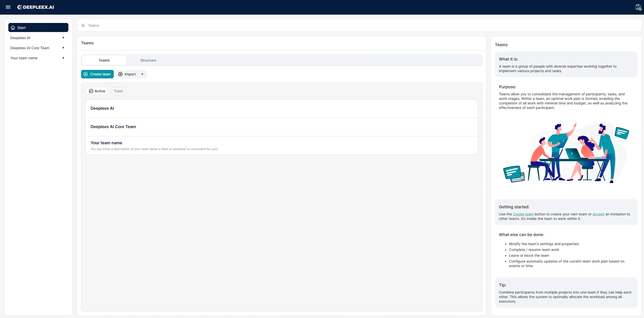Screen dimensions: 644x318
Task: Open the Deepleex AI team row
Action: [282, 109]
